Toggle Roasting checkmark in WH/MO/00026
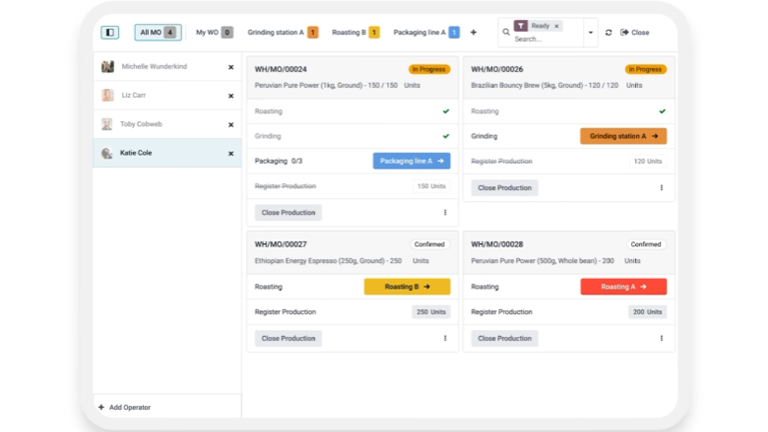 coord(661,111)
